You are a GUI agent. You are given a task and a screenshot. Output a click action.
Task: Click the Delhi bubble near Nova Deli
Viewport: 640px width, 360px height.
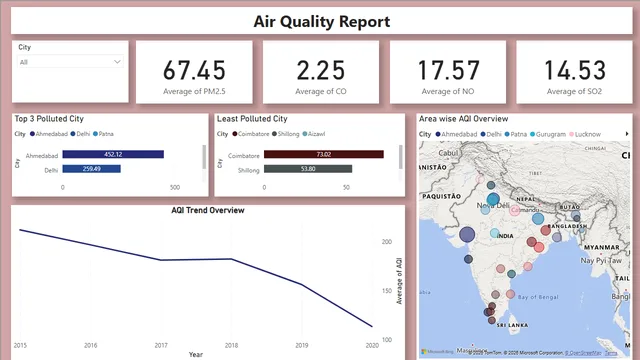point(493,199)
